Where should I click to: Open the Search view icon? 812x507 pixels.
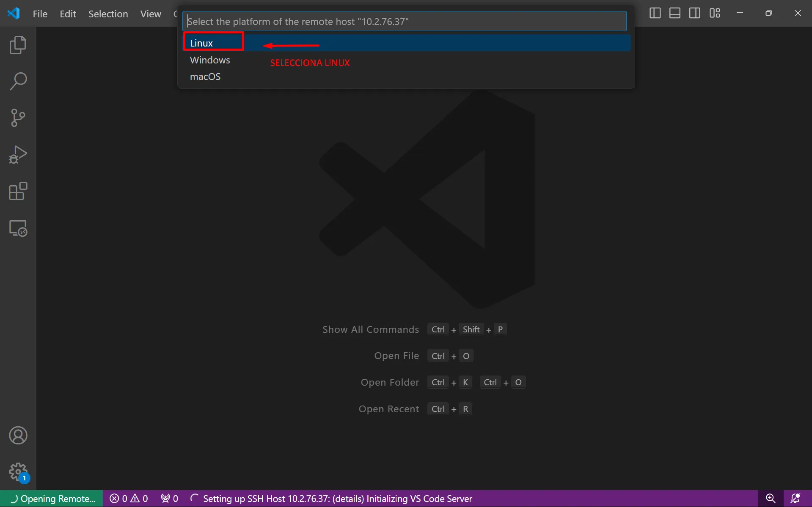click(x=18, y=81)
